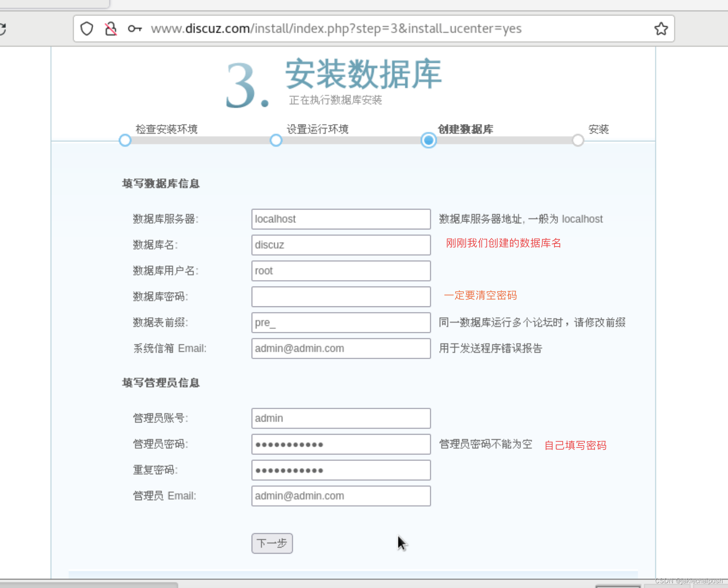
Task: Click the hint about modifying the table prefix
Action: click(x=532, y=322)
